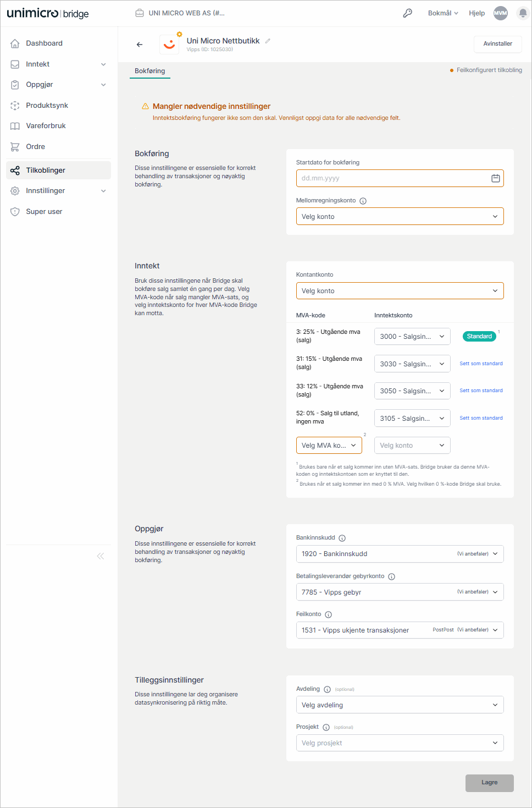The height and width of the screenshot is (808, 532).
Task: Open the Dashboard home icon
Action: click(15, 43)
